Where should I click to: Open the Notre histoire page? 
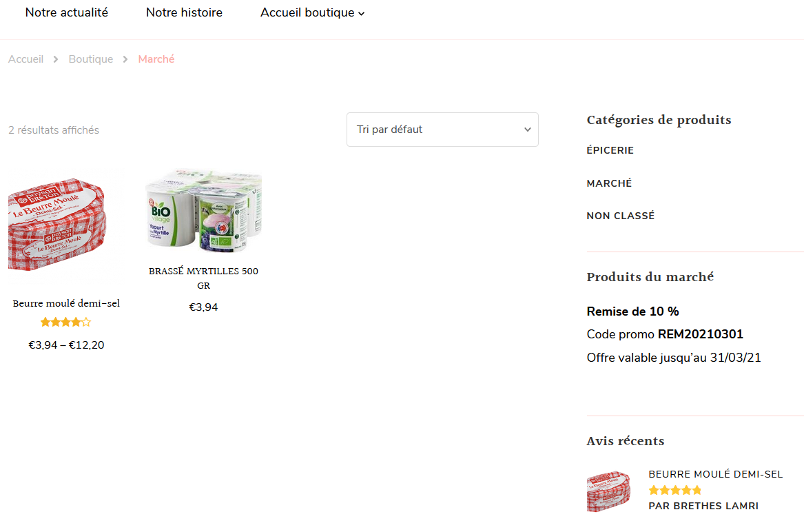click(184, 13)
